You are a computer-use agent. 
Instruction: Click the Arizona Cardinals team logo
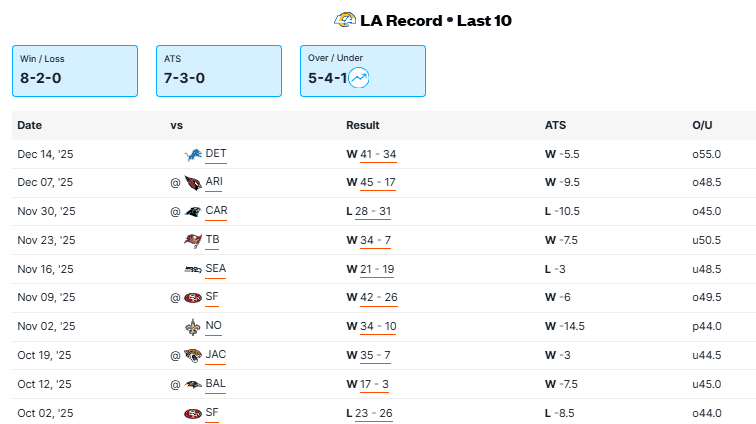[193, 183]
